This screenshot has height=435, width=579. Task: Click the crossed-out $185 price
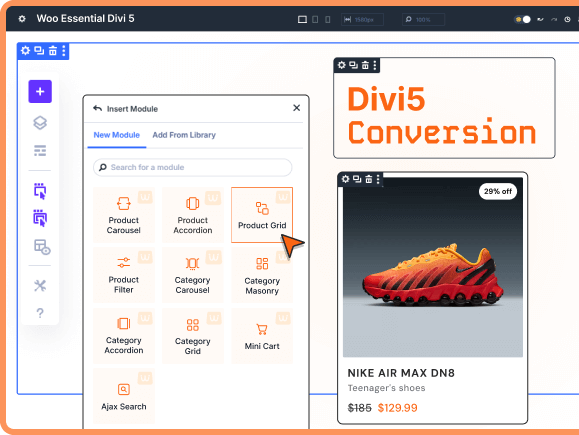coord(360,408)
